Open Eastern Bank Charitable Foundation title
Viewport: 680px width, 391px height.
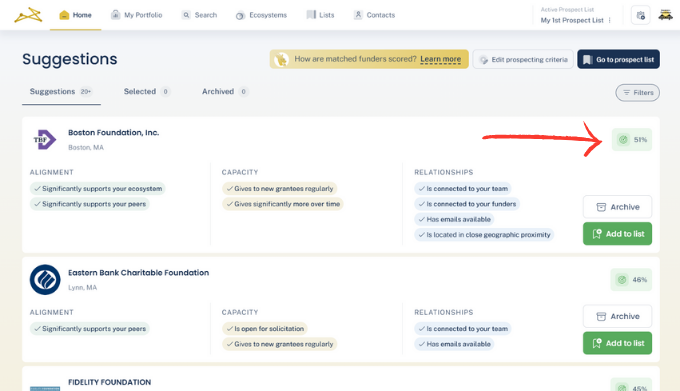tap(138, 273)
